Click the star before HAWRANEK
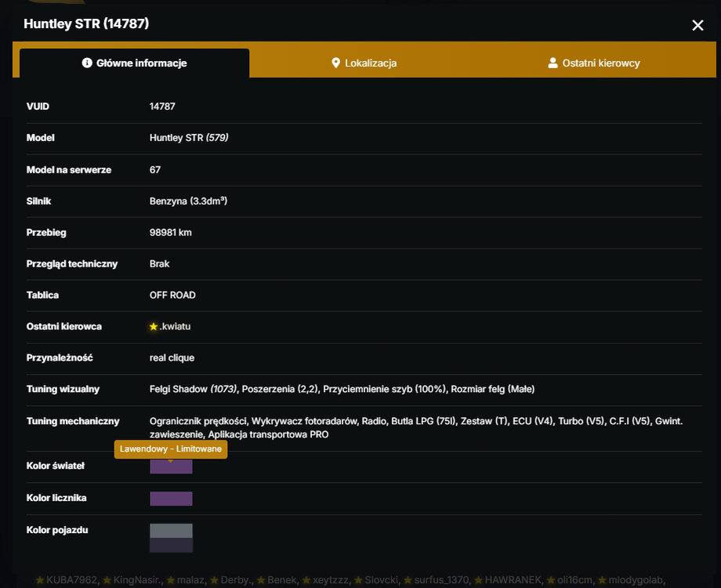The height and width of the screenshot is (588, 721). point(479,580)
